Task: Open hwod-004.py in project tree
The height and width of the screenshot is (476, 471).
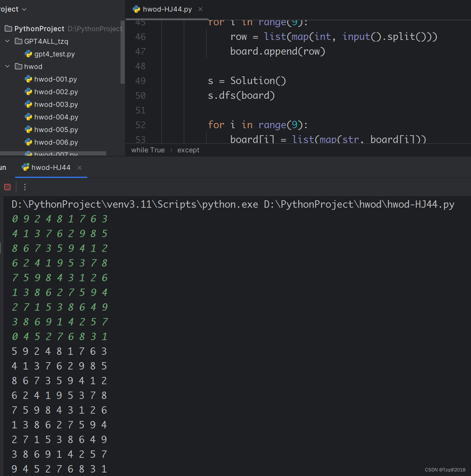Action: pos(56,117)
